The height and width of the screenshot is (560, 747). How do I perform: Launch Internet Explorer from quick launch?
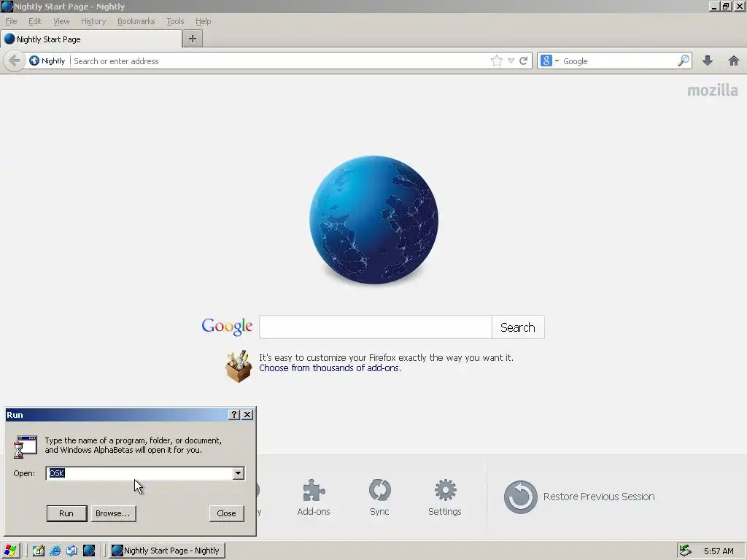pyautogui.click(x=55, y=551)
